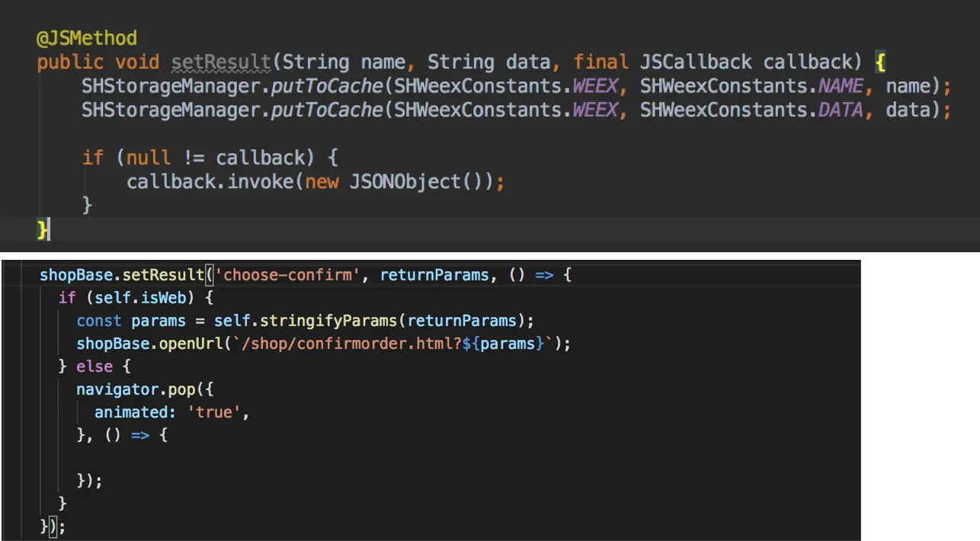Click 'callback.invoke(new JSONObject());' statement
Viewport: 980px width, 541px height.
click(315, 181)
